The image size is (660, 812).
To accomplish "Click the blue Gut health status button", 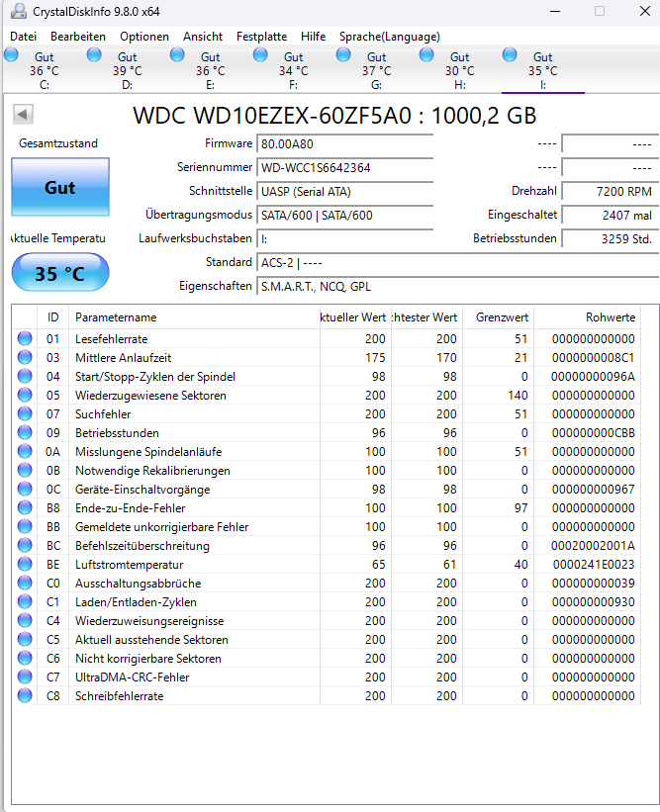I will tap(60, 187).
